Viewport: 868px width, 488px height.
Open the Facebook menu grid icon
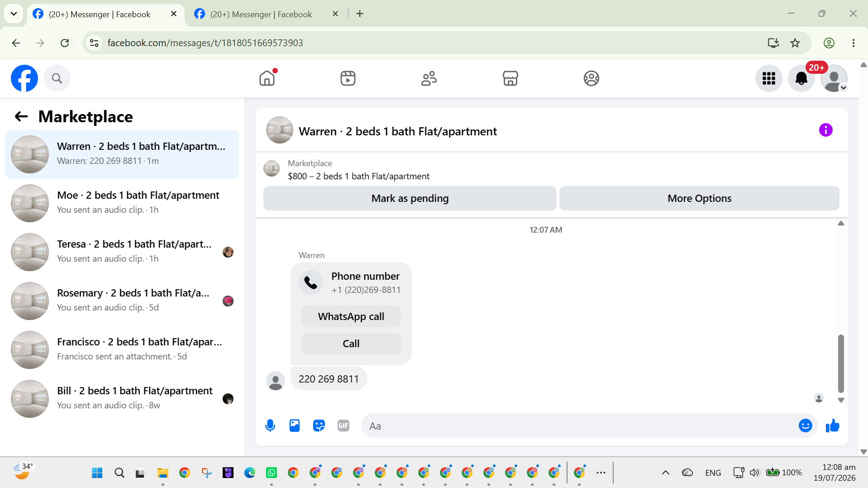pos(768,78)
